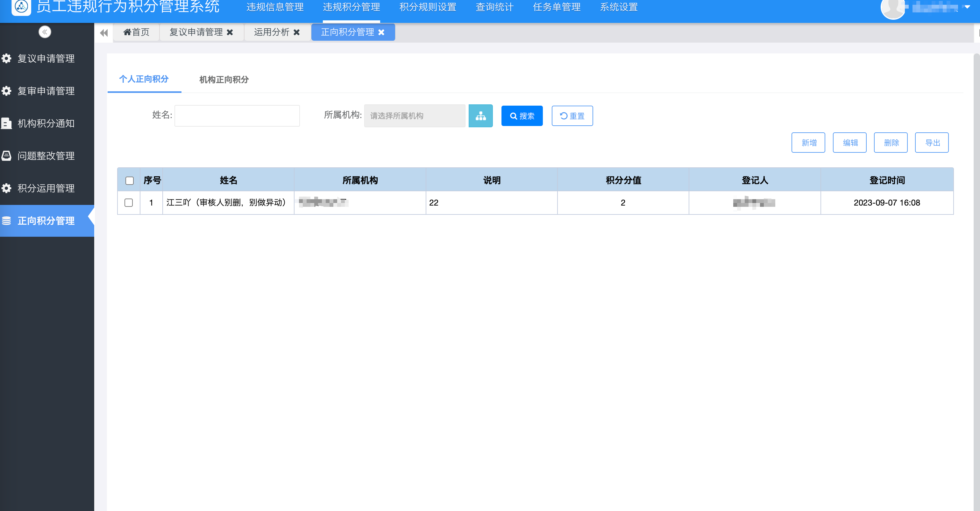The image size is (980, 511).
Task: Open 系统设置 top menu
Action: click(619, 7)
